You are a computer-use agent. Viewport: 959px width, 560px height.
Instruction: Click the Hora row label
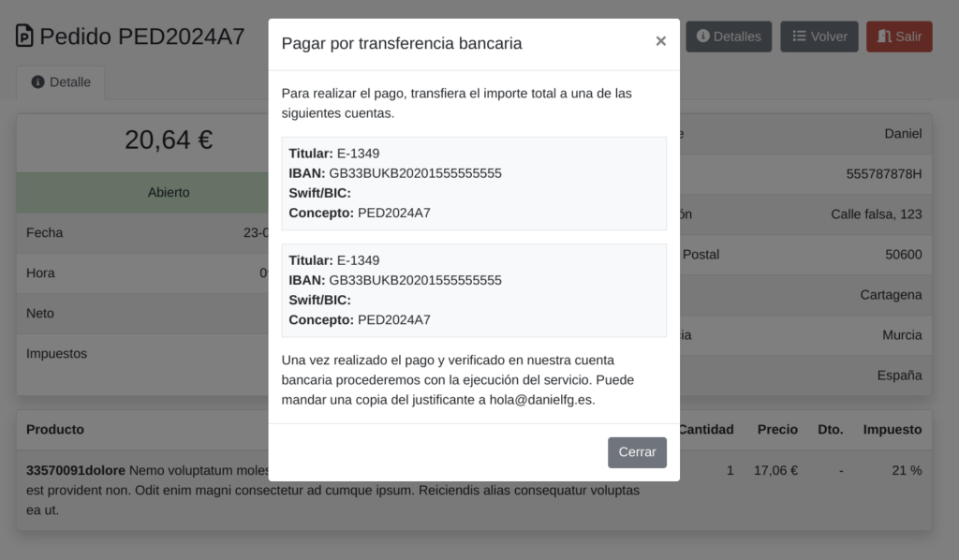[x=40, y=273]
